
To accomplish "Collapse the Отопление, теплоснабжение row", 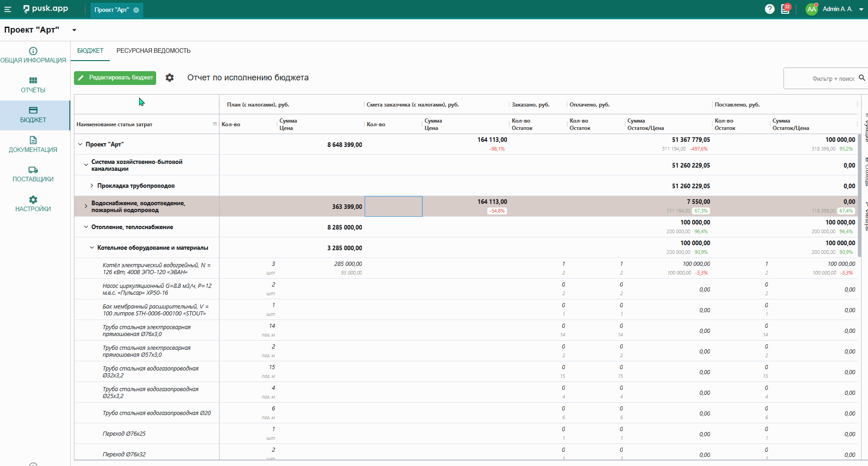I will coord(86,227).
